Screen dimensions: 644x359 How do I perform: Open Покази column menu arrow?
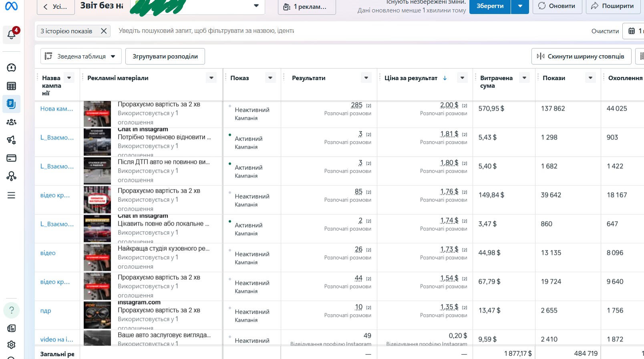click(x=590, y=78)
